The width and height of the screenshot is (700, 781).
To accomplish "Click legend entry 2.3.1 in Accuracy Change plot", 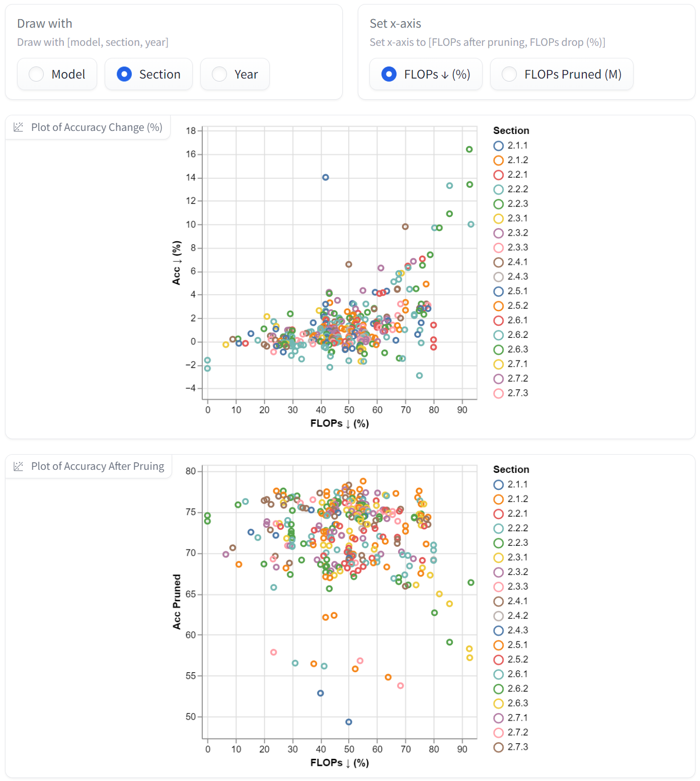I will [511, 219].
